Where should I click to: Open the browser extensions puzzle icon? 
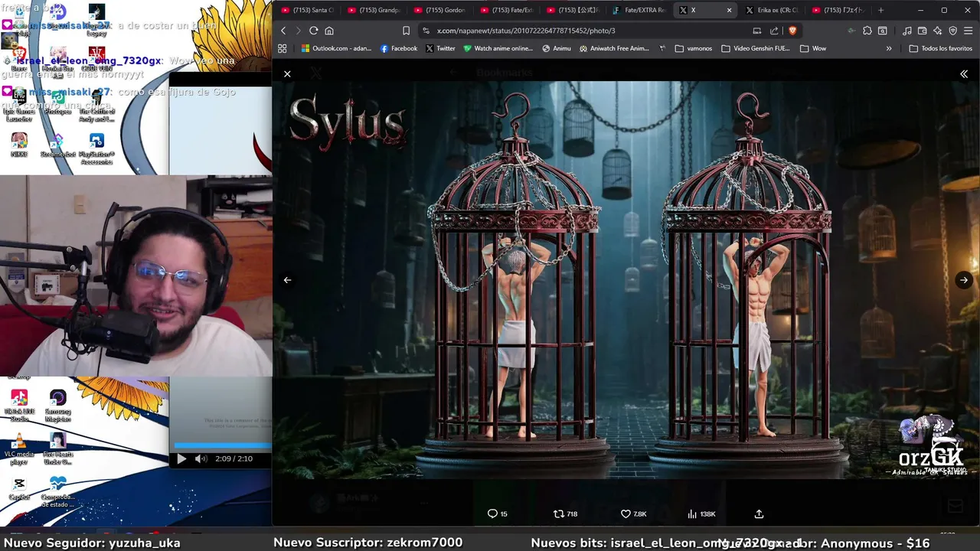pos(867,31)
